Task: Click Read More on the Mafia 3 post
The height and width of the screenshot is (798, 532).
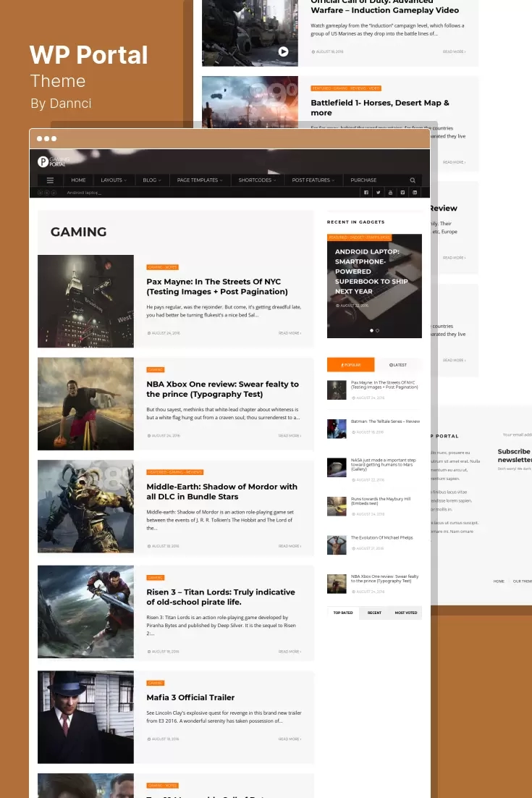Action: coord(290,739)
